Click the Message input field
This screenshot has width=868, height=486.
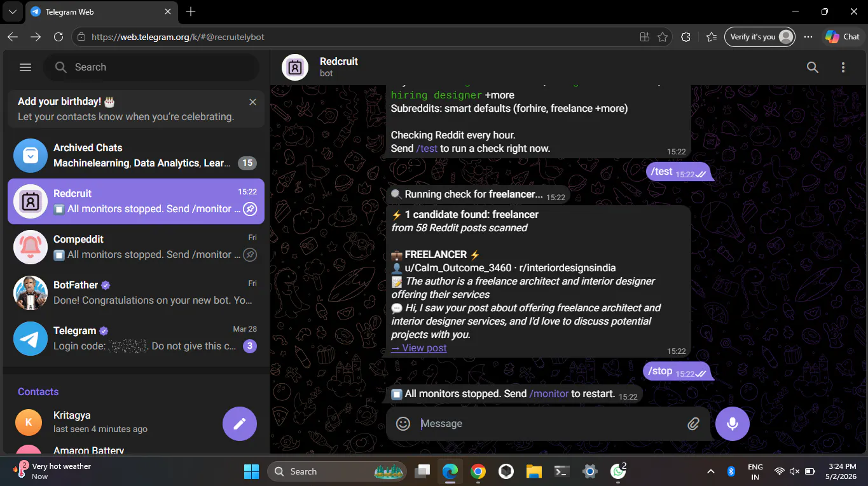tap(548, 424)
